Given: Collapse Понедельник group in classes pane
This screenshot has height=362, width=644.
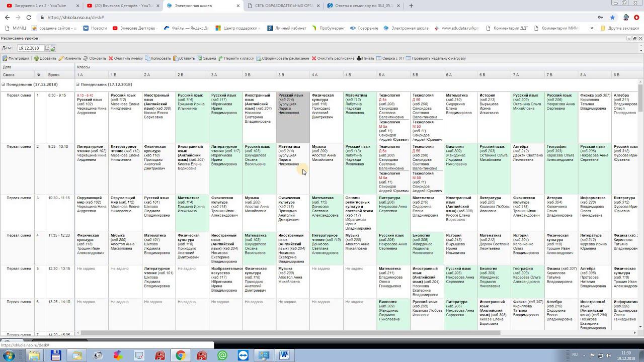Looking at the screenshot, I should [78, 84].
